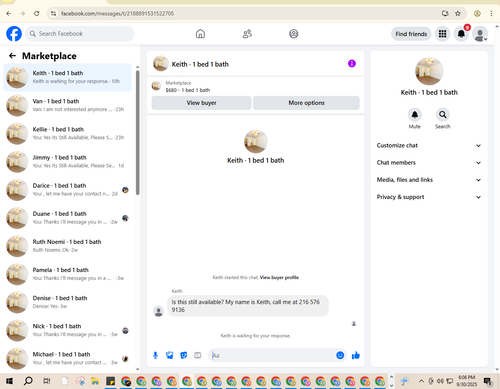
Task: Show hidden system tray icons
Action: [421, 381]
